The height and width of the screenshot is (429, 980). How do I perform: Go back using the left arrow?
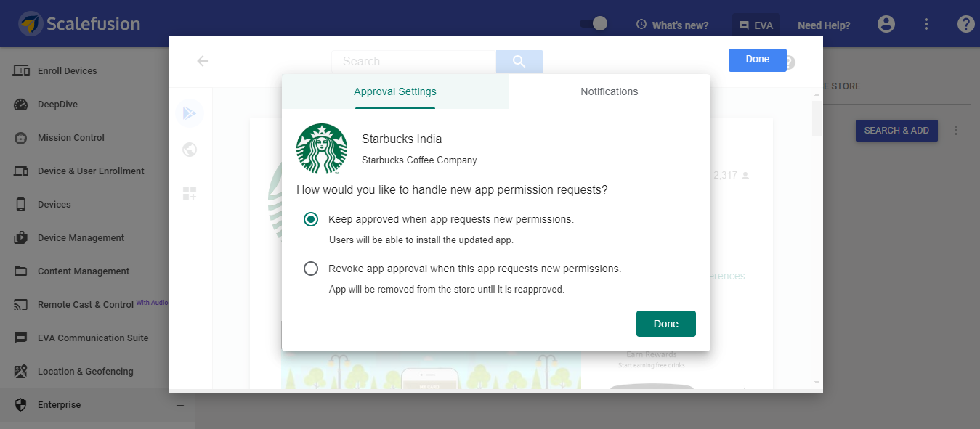coord(203,61)
